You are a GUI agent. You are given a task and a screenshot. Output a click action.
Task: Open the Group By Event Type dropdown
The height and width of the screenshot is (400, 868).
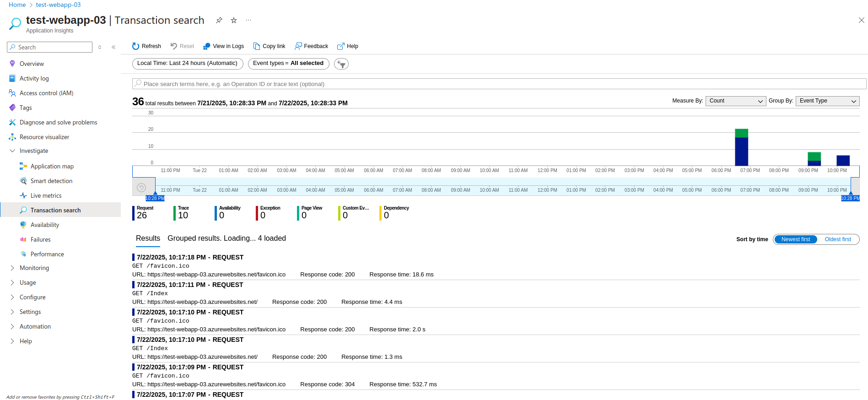(827, 101)
